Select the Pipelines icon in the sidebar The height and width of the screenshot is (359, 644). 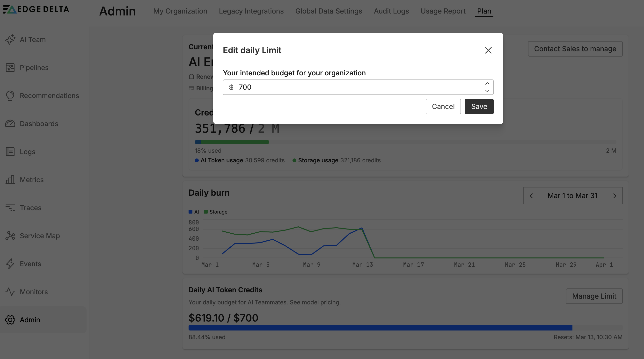10,67
